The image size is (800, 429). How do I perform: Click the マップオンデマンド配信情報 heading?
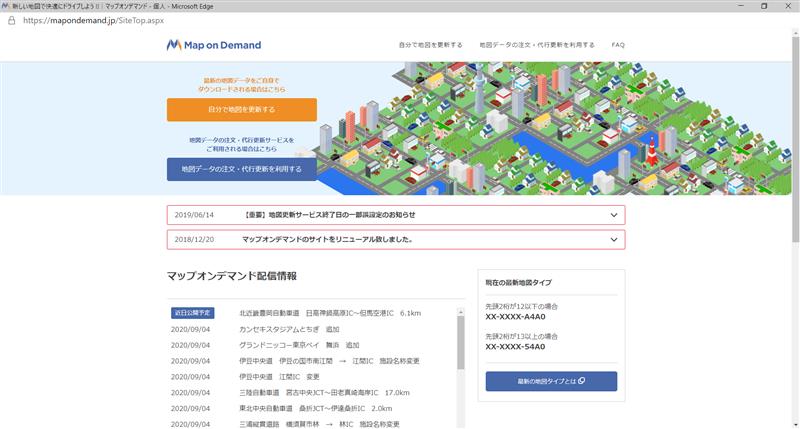tap(232, 276)
